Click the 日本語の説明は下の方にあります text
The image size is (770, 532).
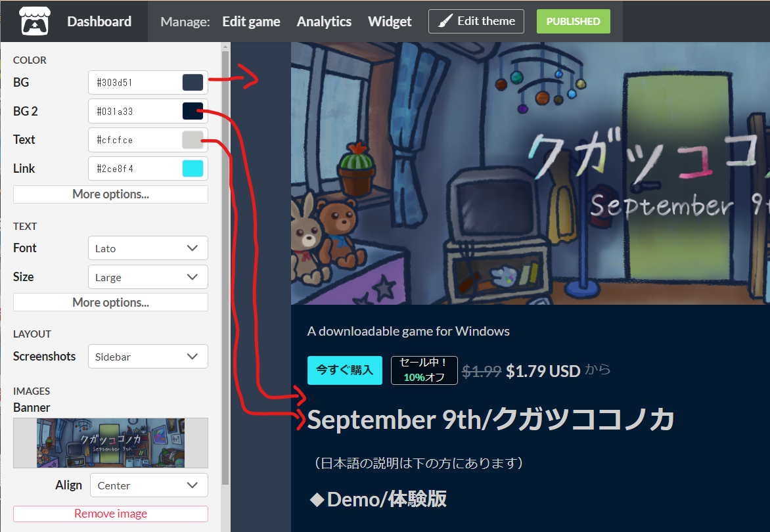tap(419, 463)
